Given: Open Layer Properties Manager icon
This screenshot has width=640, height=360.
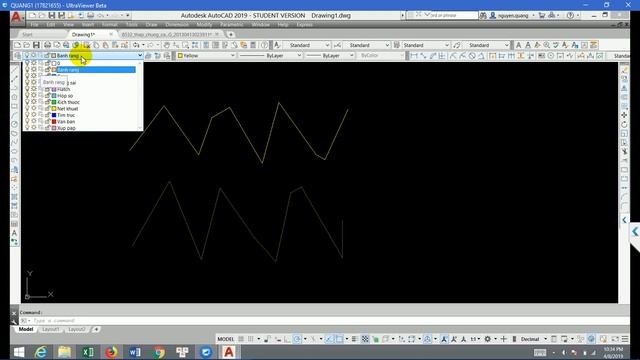Looking at the screenshot, I should click(x=17, y=56).
